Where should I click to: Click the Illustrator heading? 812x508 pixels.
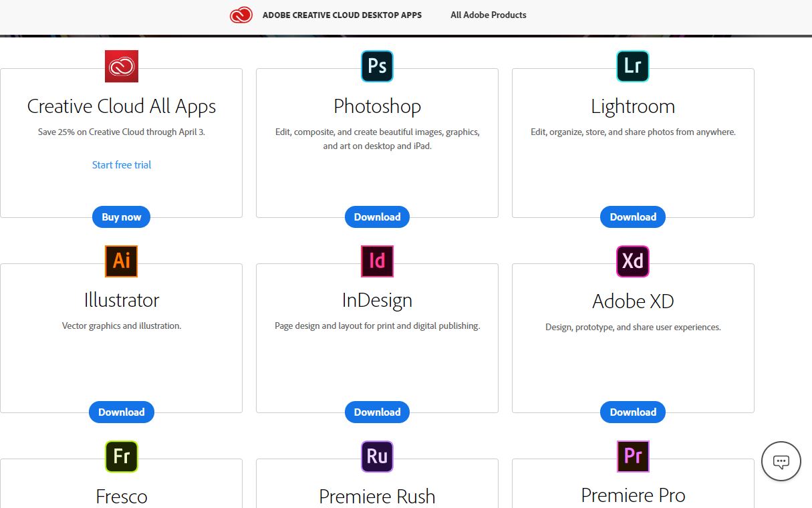[122, 300]
